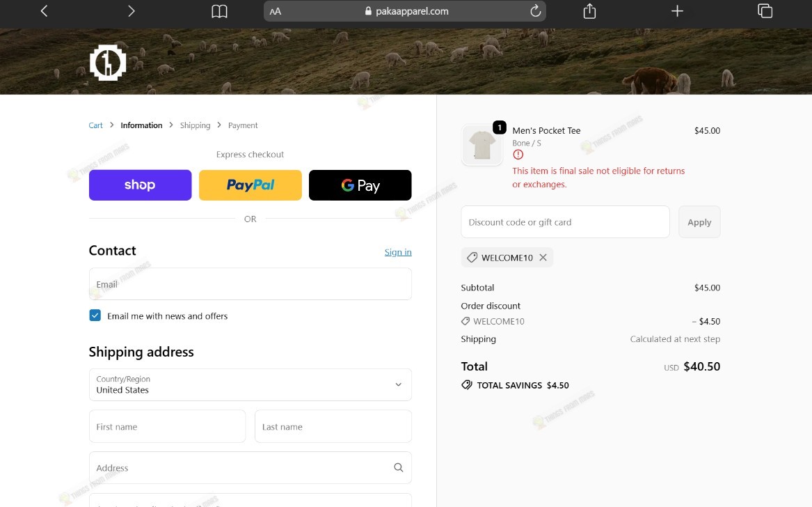The image size is (812, 507).
Task: Click the address search magnifier icon
Action: pyautogui.click(x=398, y=467)
